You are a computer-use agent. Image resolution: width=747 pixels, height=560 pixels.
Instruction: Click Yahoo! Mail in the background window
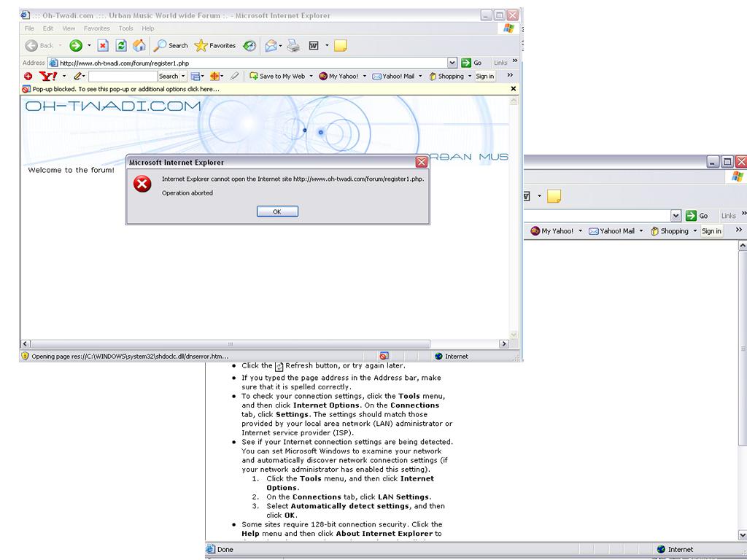point(612,231)
